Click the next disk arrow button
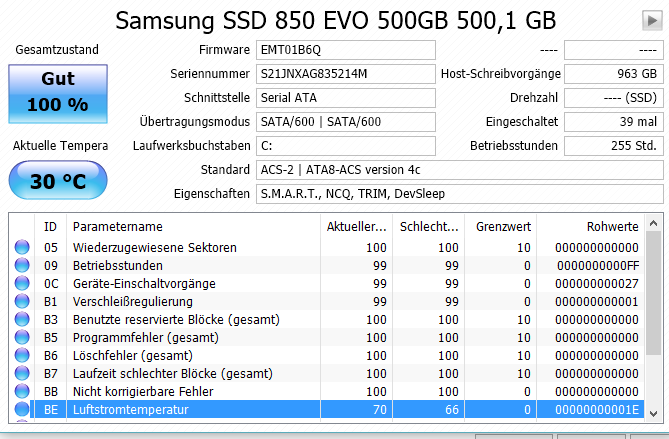Screen dimensions: 669x439 pos(652,20)
